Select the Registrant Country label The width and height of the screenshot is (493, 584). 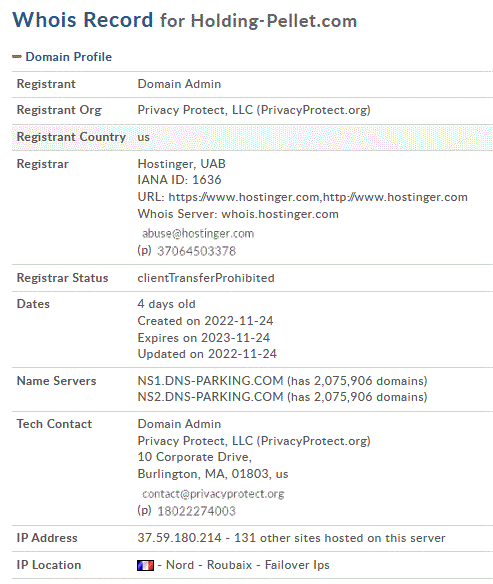[x=71, y=137]
